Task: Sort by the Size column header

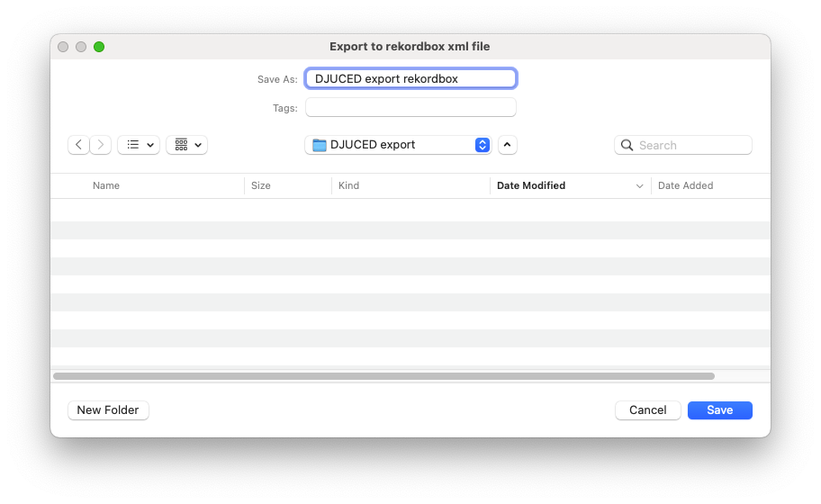Action: (x=261, y=185)
